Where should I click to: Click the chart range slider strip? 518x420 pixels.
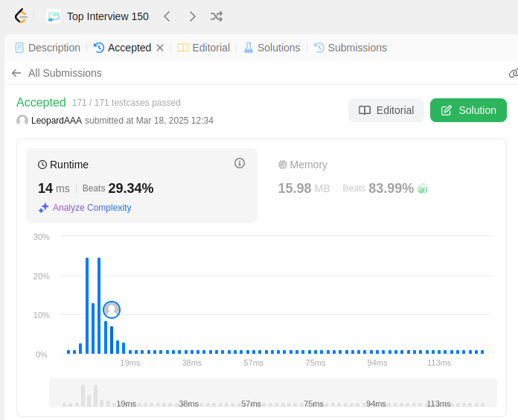[x=273, y=392]
